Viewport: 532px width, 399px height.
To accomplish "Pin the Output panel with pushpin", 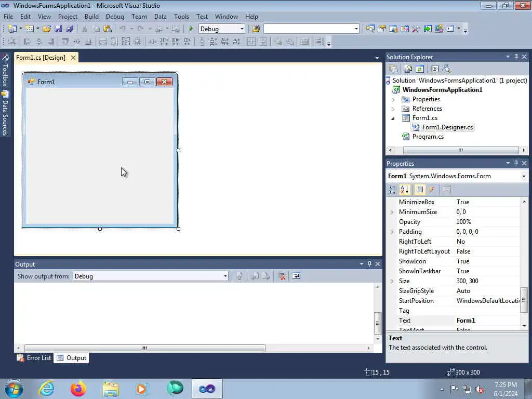I will pos(369,264).
